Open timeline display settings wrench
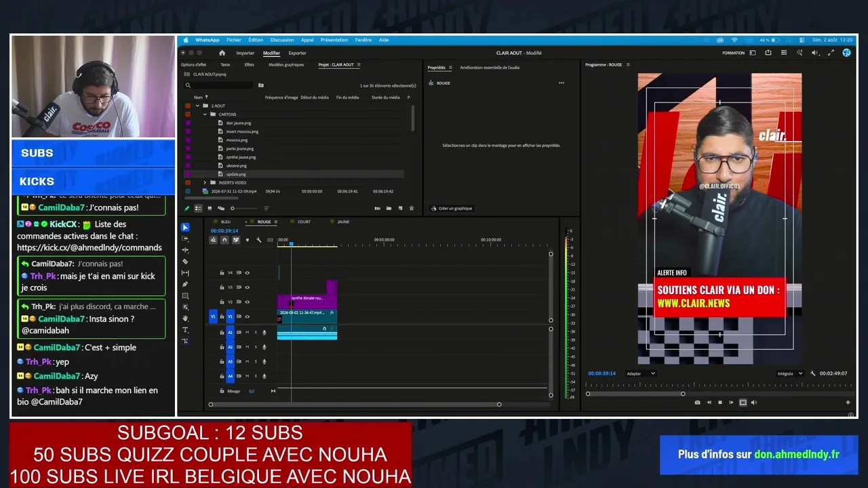The image size is (868, 488). tap(258, 240)
